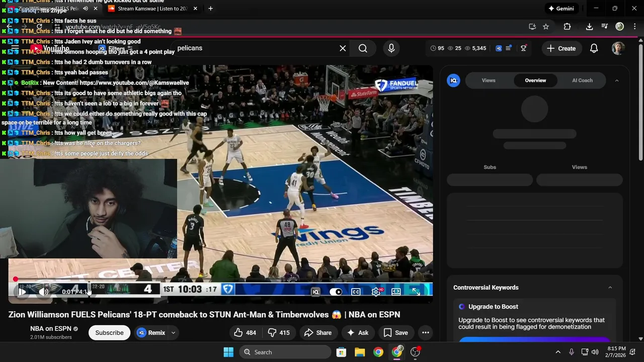Open the clock showing 8:15 PM
644x362 pixels.
616,352
